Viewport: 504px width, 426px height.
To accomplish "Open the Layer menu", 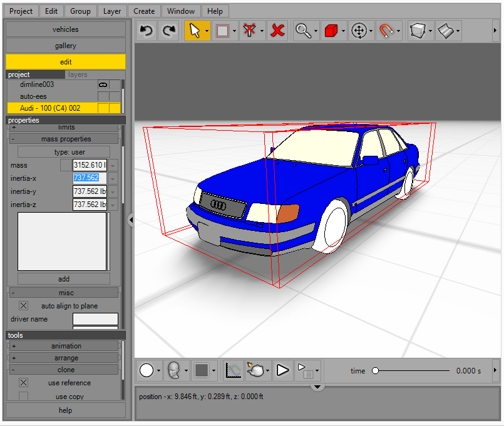I will pos(112,11).
